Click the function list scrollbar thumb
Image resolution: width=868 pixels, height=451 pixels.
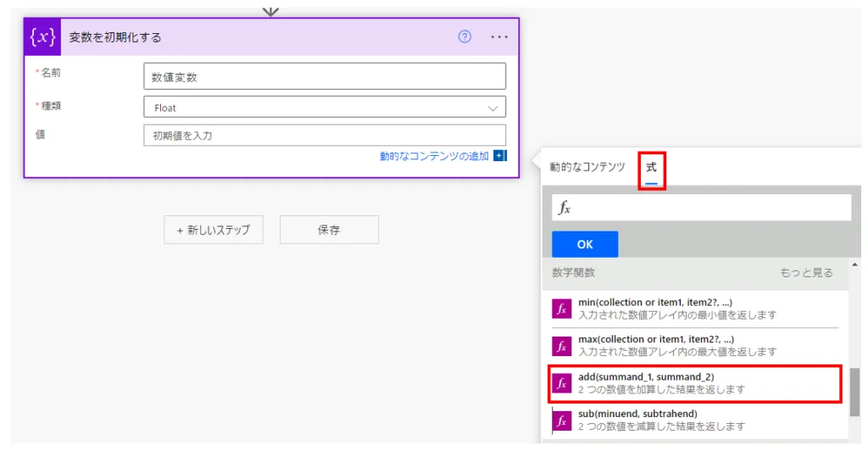[854, 391]
